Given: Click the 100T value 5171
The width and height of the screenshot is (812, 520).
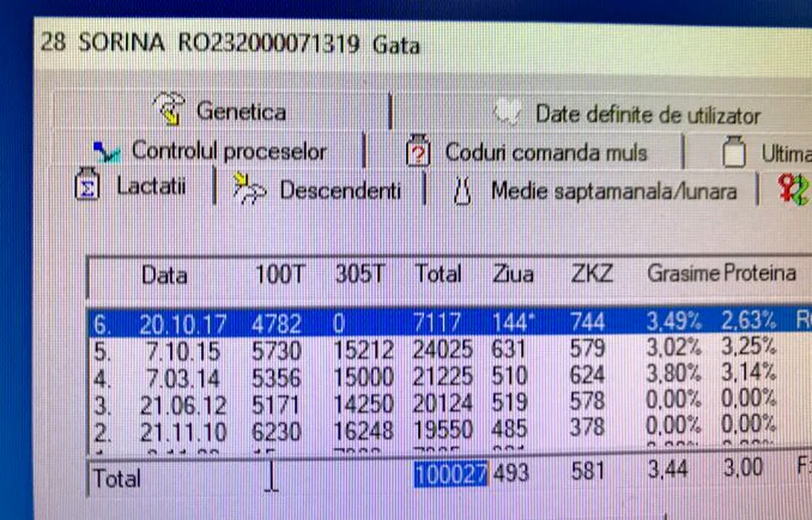Looking at the screenshot, I should coord(276,404).
